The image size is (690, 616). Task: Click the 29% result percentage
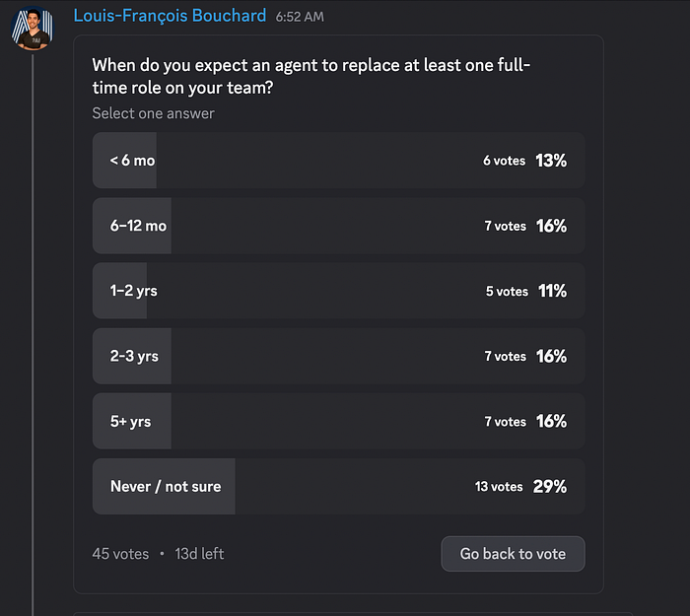(552, 486)
